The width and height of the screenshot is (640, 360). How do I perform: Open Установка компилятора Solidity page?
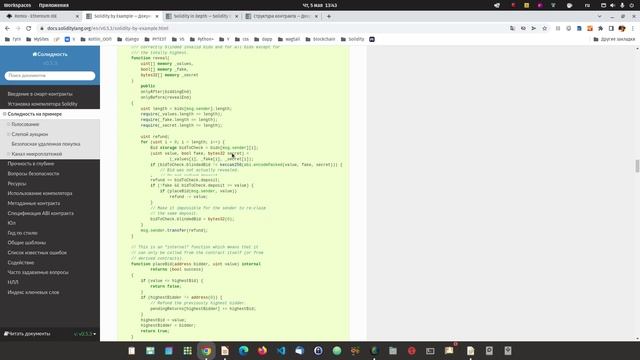(x=42, y=104)
